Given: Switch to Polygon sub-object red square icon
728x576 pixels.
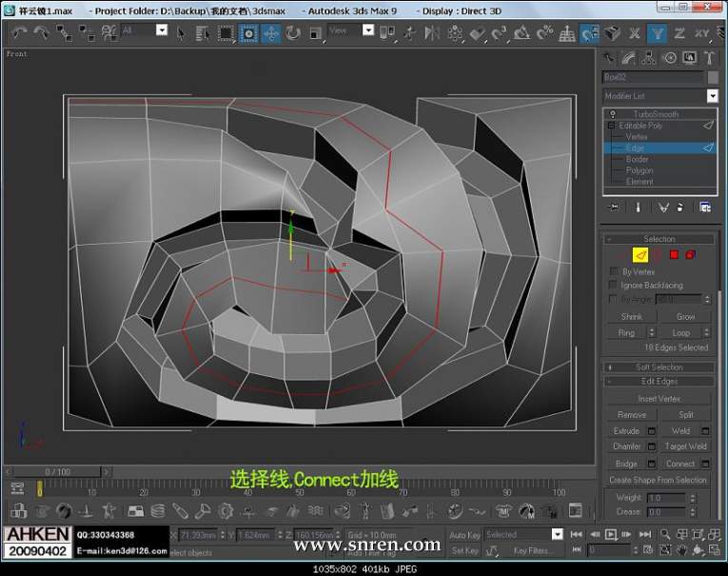Looking at the screenshot, I should 674,255.
